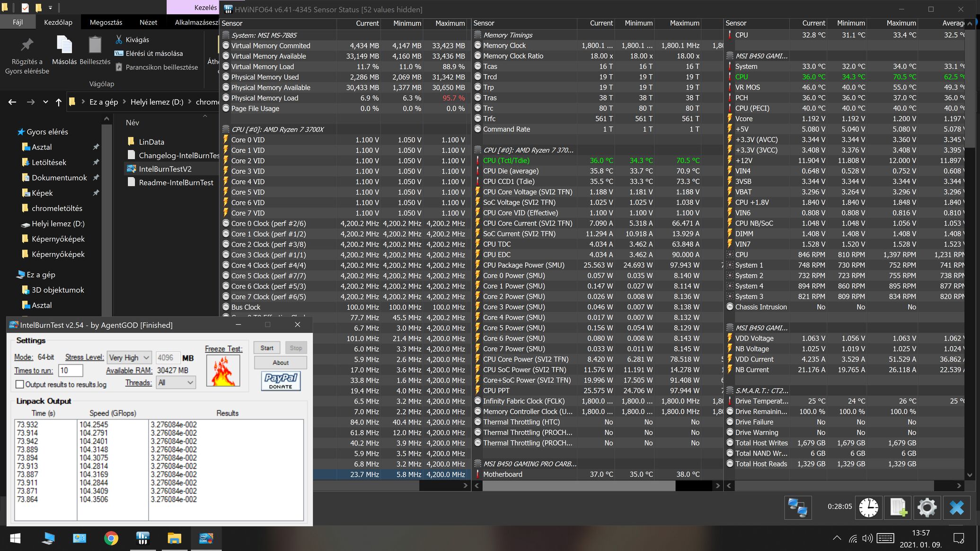Select VR MOS temperature row
The image size is (980, 551).
845,87
